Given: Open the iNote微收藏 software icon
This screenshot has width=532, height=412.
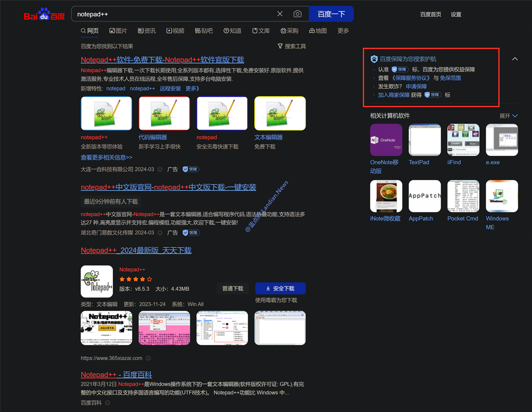Looking at the screenshot, I should point(386,196).
